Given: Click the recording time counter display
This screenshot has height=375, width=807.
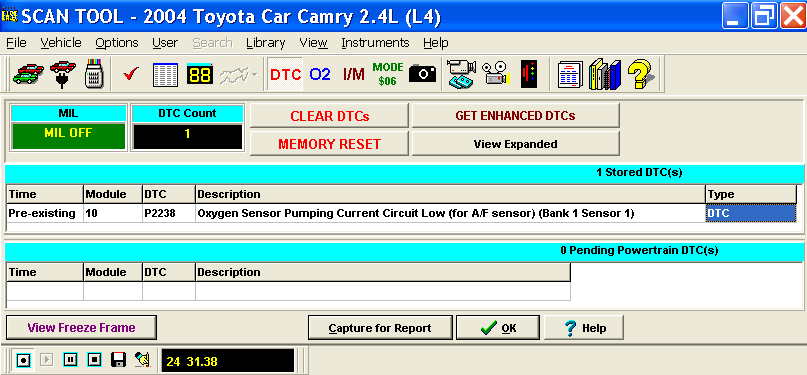Looking at the screenshot, I should [227, 361].
